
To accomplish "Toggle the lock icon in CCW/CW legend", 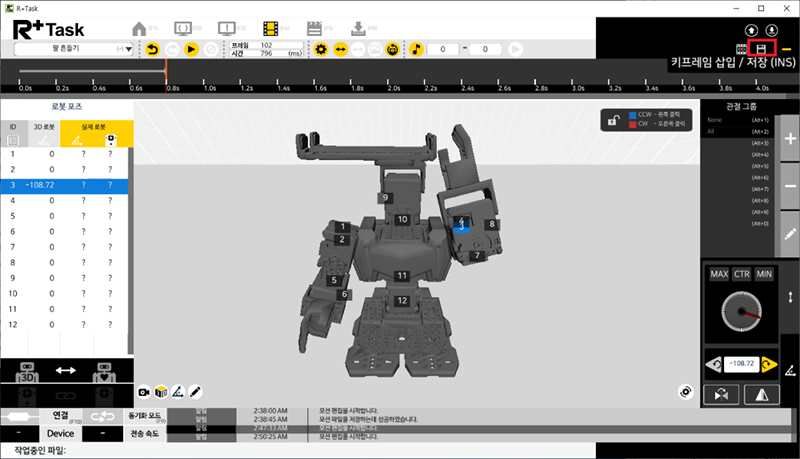I will (x=611, y=120).
